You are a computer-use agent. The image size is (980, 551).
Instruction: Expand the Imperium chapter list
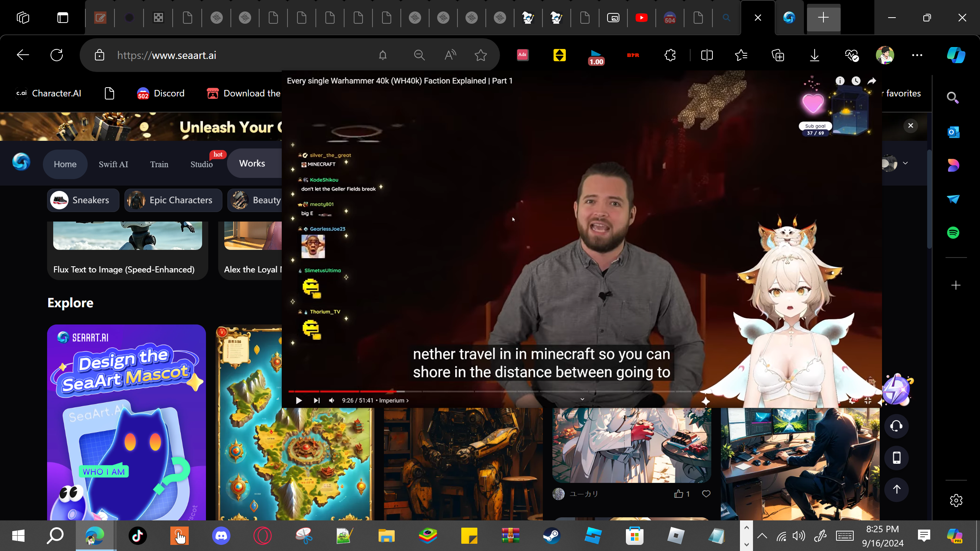click(394, 401)
